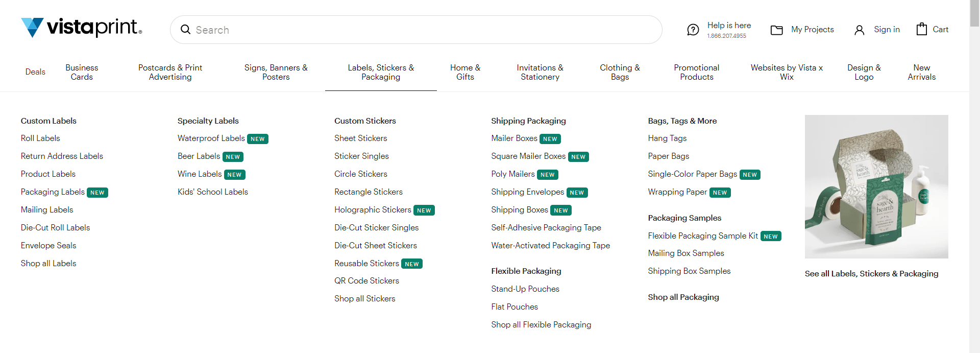Image resolution: width=980 pixels, height=353 pixels.
Task: Open the Business Cards menu
Action: click(82, 72)
